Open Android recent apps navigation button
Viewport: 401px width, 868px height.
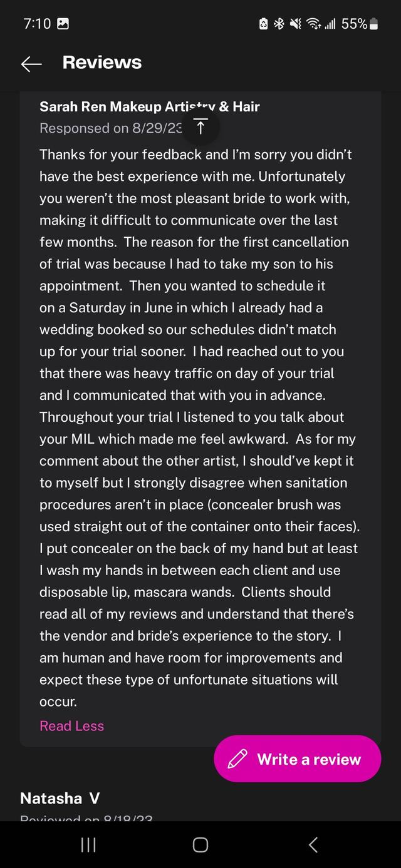[x=88, y=845]
